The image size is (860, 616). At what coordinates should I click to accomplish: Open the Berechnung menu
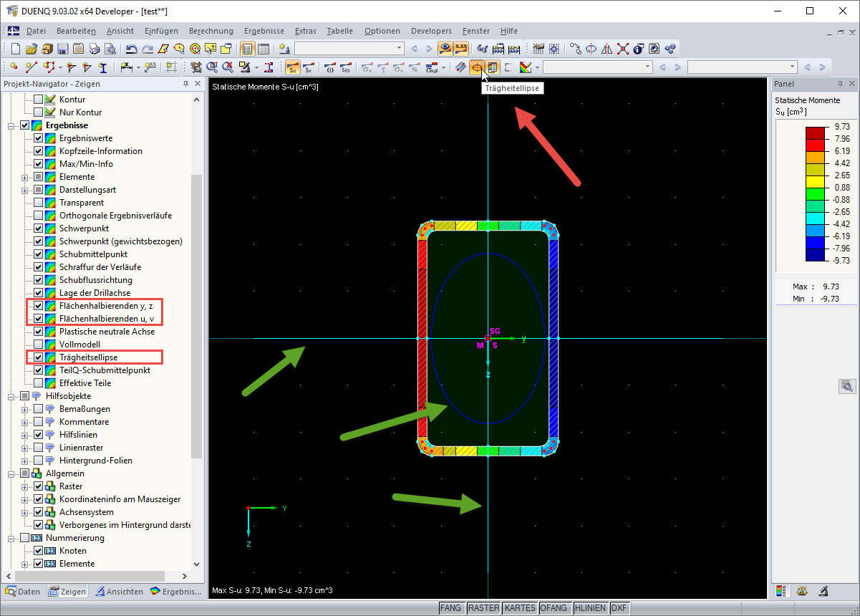pyautogui.click(x=211, y=31)
